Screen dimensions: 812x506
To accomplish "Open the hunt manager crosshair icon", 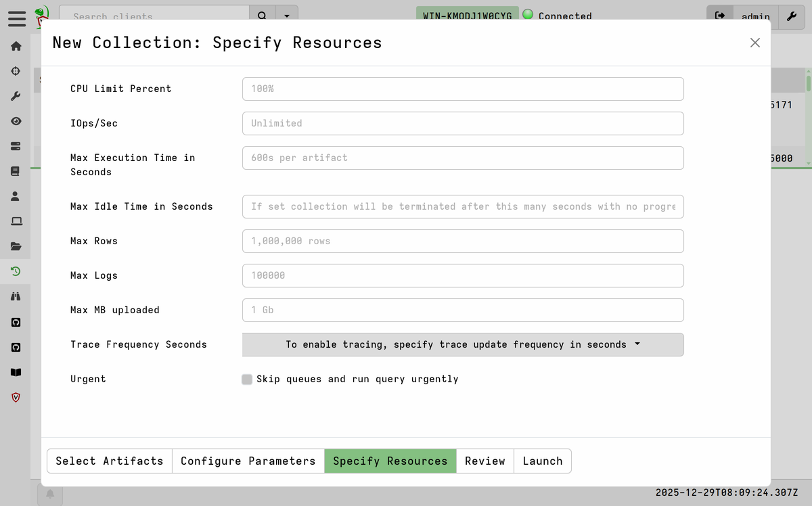I will (16, 71).
